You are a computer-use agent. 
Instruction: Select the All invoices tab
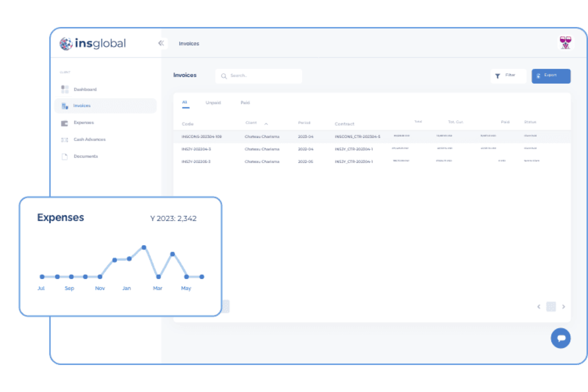point(185,102)
